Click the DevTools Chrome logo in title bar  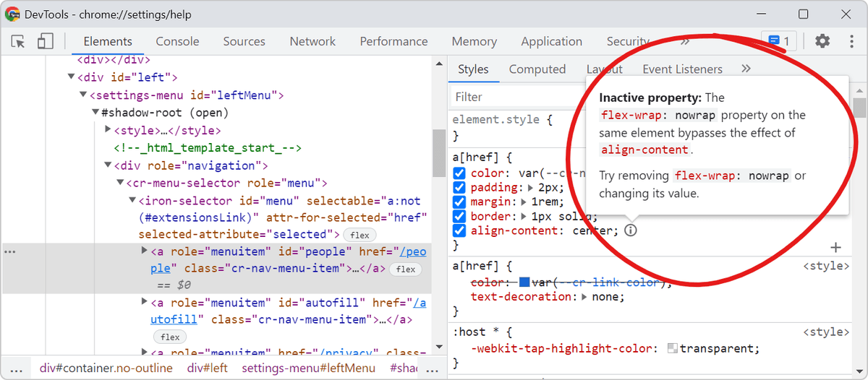click(13, 14)
